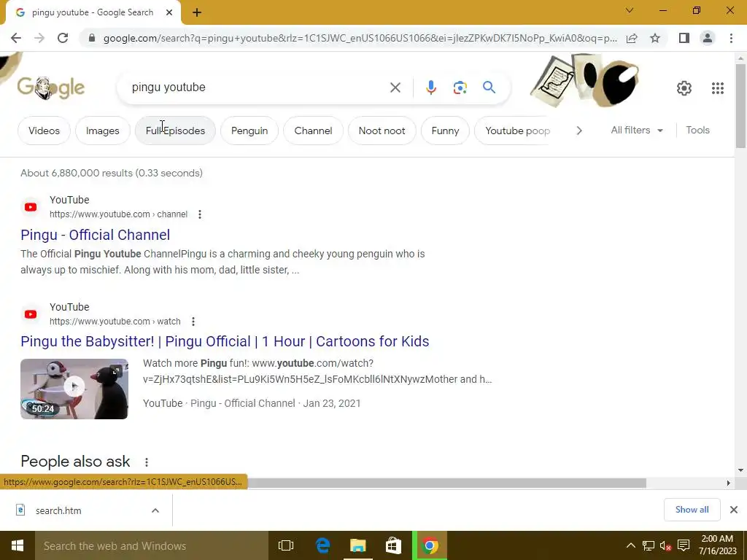
Task: Open Chrome side panel
Action: (x=684, y=38)
